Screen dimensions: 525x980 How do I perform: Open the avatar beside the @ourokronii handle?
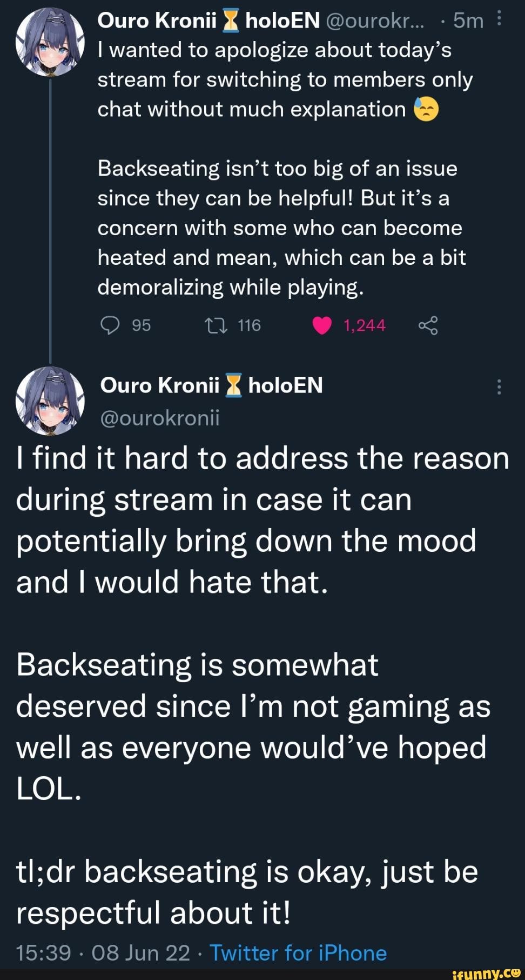coord(50,401)
